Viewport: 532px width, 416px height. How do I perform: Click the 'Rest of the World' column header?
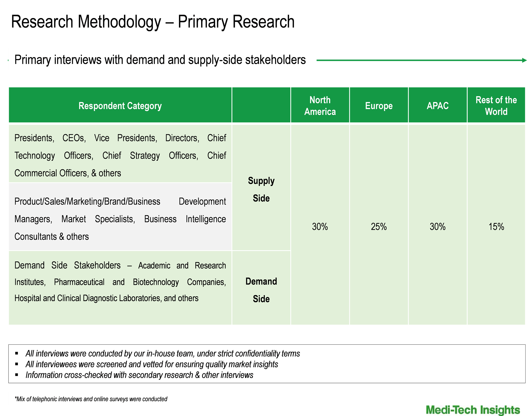coord(496,105)
